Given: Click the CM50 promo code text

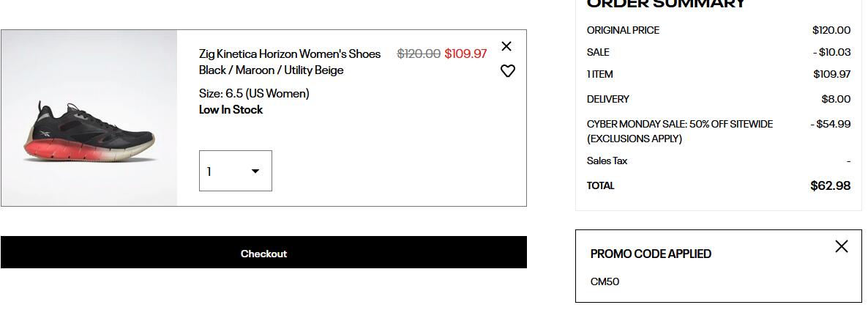Looking at the screenshot, I should point(605,281).
